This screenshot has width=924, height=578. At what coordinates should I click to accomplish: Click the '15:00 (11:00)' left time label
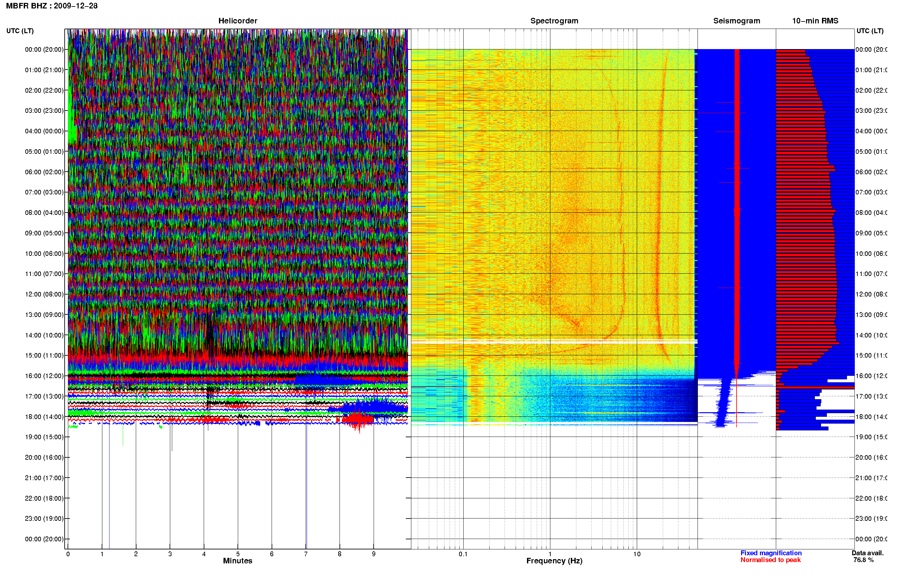44,355
